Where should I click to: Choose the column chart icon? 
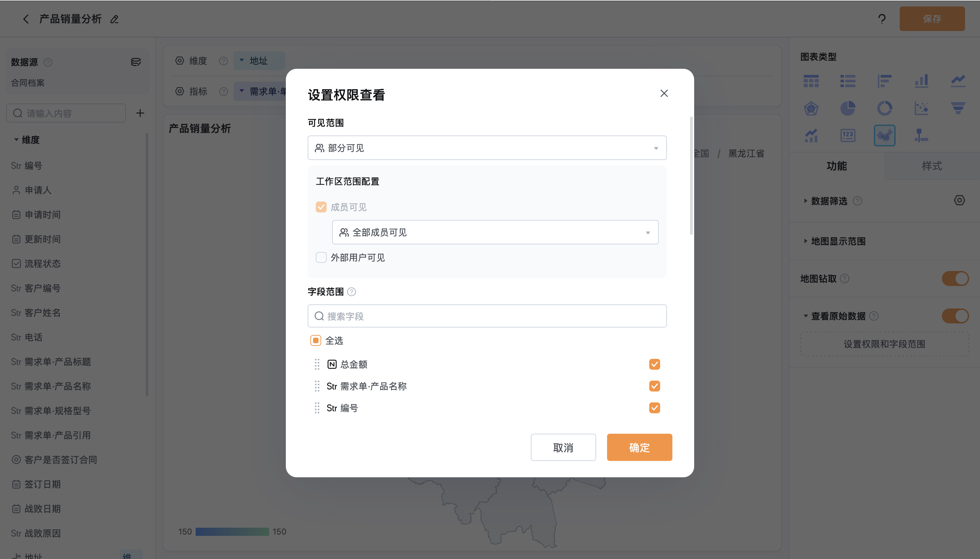click(921, 81)
